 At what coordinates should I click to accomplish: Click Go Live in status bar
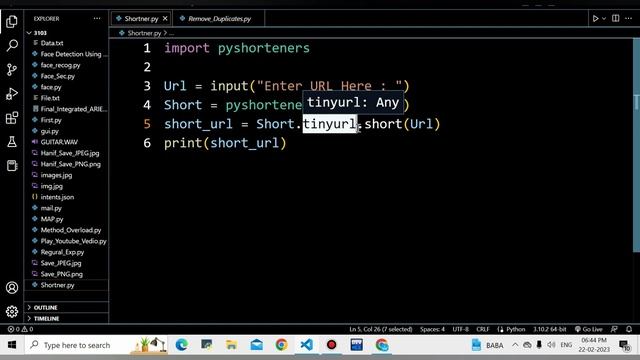point(589,329)
